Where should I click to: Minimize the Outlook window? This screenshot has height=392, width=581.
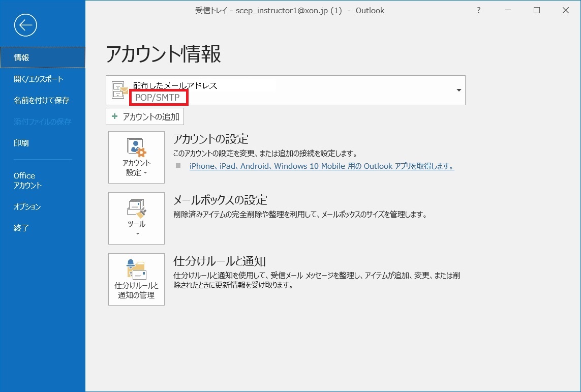point(508,10)
